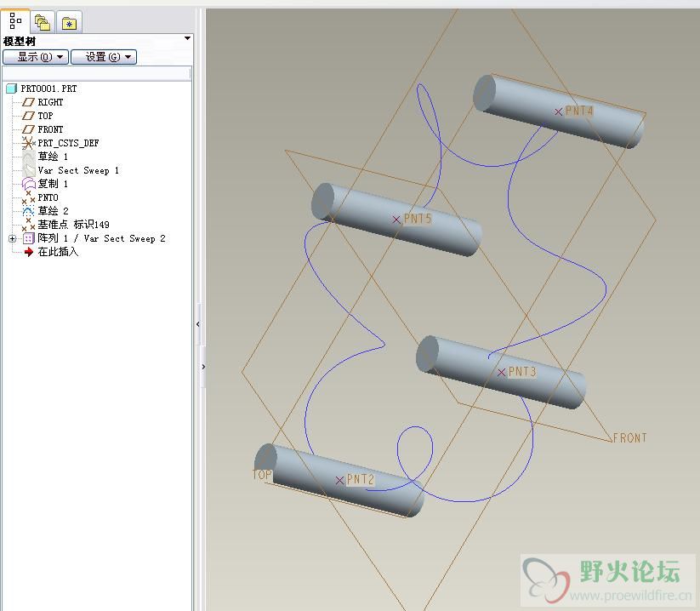Select the RIGHT datum plane in tree
This screenshot has width=700, height=611.
pos(50,102)
